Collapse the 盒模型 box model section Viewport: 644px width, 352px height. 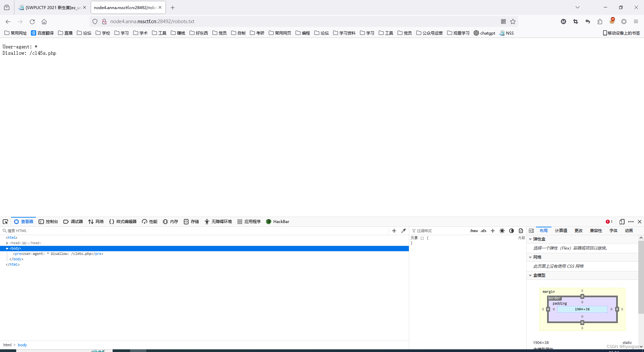(530, 275)
